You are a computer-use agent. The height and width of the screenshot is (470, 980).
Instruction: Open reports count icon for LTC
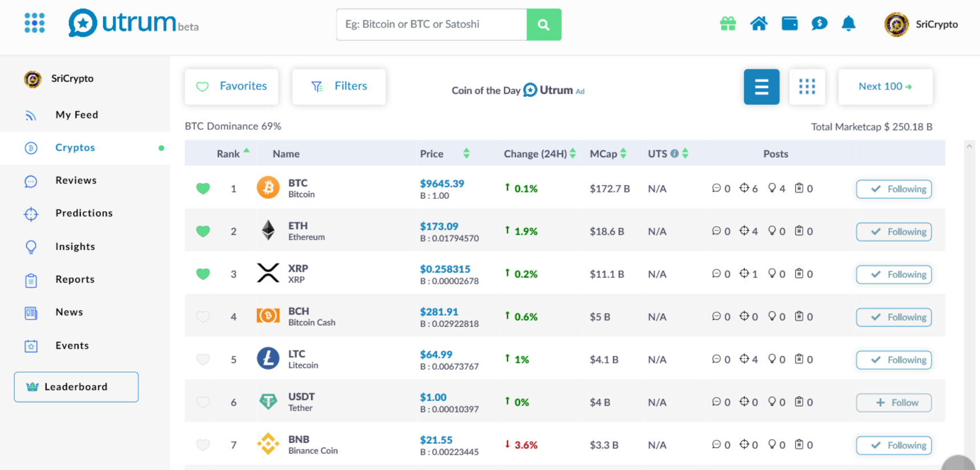coord(799,359)
